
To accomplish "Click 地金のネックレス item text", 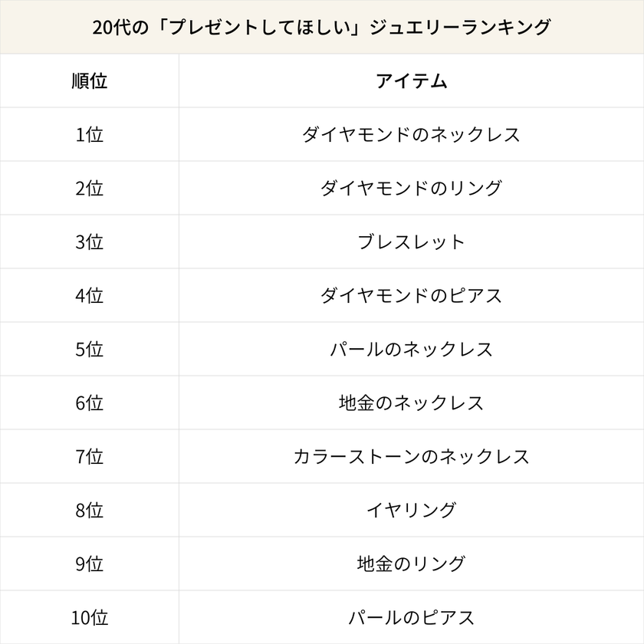I will click(411, 403).
